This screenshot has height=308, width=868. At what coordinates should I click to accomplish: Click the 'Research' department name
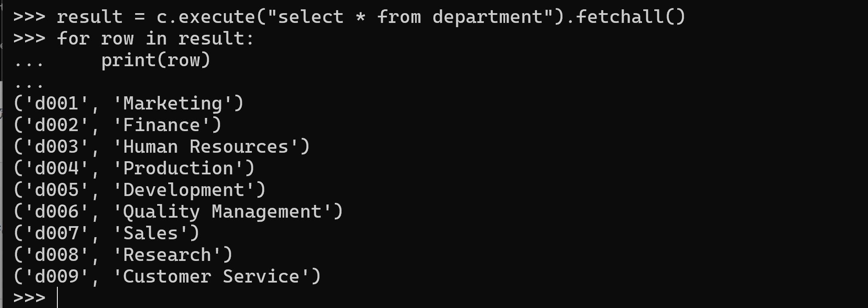167,255
